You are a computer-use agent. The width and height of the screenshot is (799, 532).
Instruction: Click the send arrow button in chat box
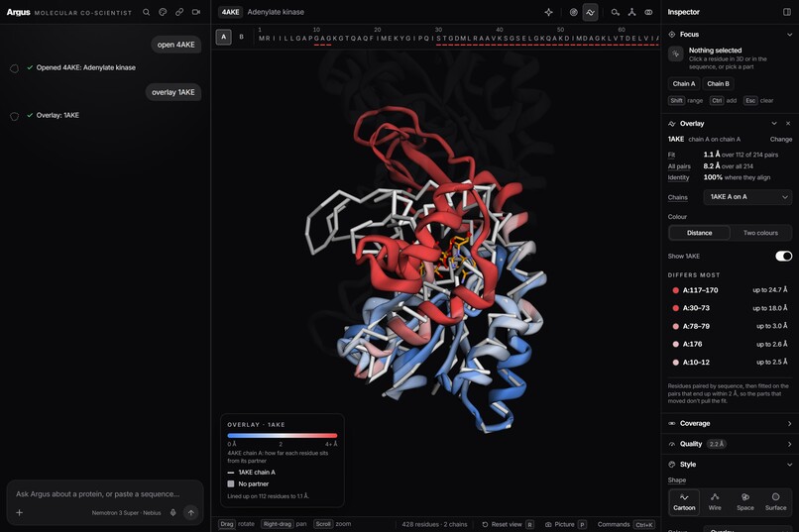pos(191,512)
